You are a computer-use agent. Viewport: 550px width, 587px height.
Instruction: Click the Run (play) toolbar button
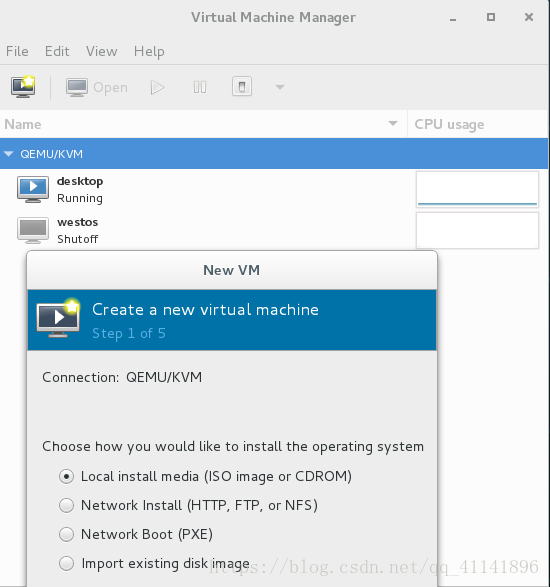coord(157,87)
